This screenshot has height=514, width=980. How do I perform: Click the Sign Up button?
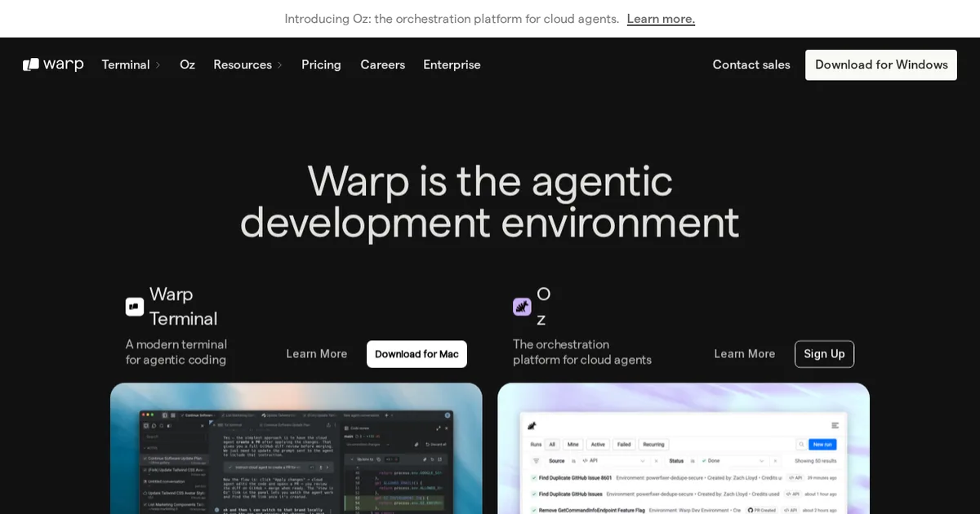tap(824, 354)
